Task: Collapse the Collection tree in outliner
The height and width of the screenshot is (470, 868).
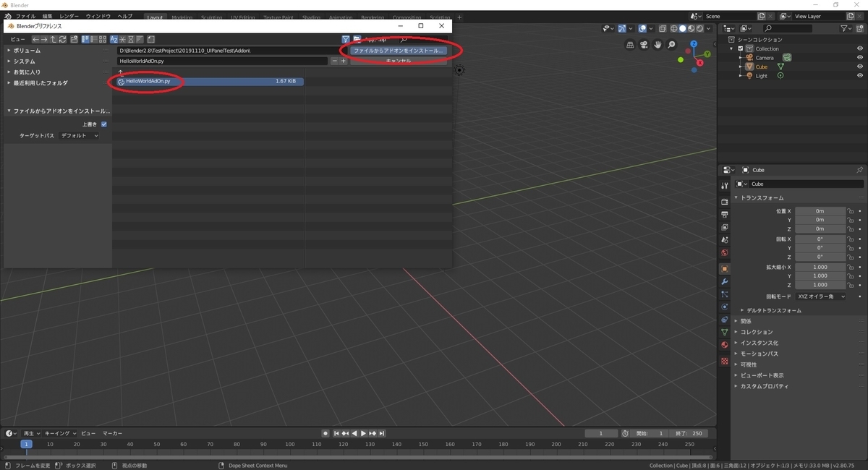Action: pos(733,48)
